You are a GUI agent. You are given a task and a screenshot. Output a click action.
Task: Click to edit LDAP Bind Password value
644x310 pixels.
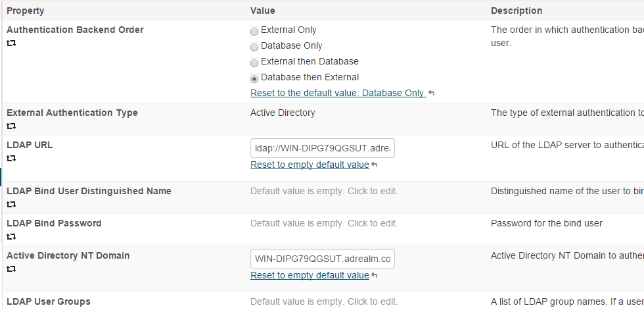pos(324,223)
